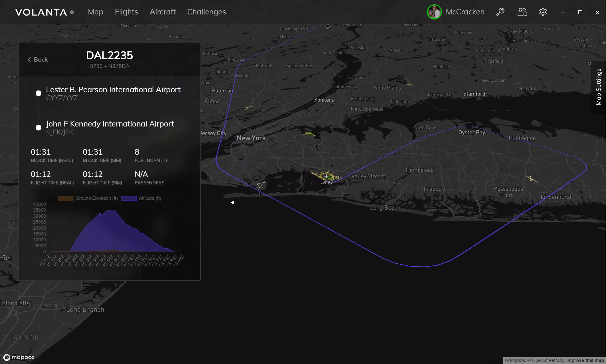
Task: Open the settings gear icon
Action: pos(543,12)
